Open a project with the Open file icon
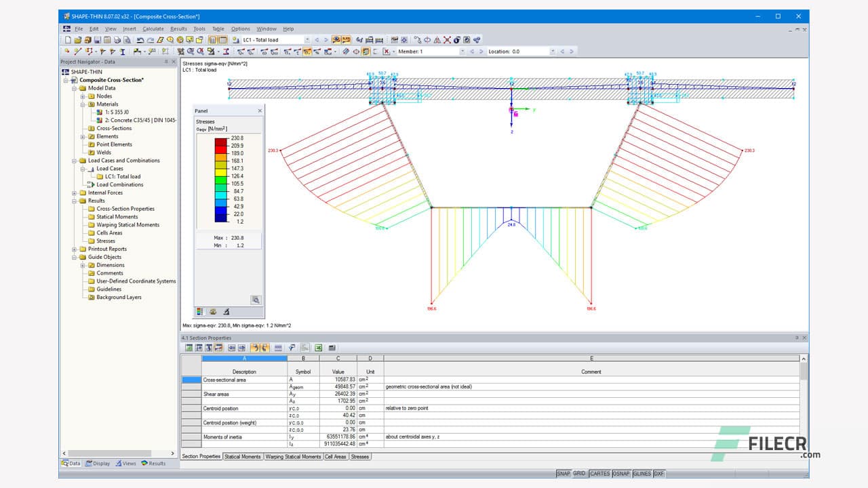Viewport: 868px width, 488px height. coord(77,40)
